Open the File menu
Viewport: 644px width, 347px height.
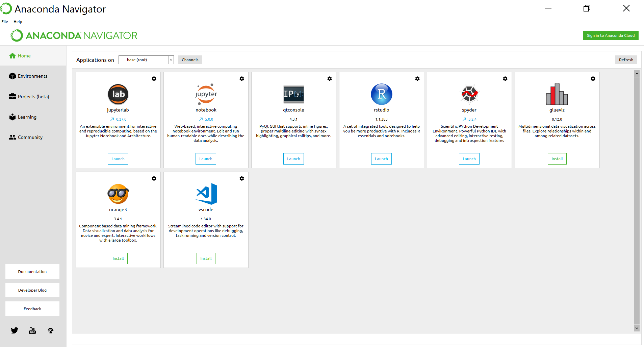pos(5,22)
